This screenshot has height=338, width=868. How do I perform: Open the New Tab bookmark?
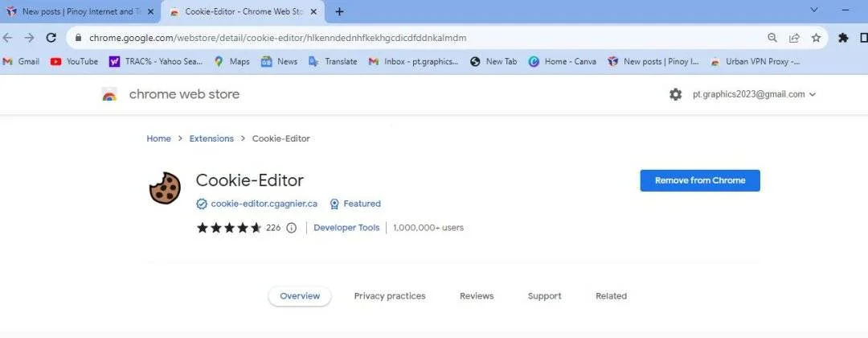[493, 61]
